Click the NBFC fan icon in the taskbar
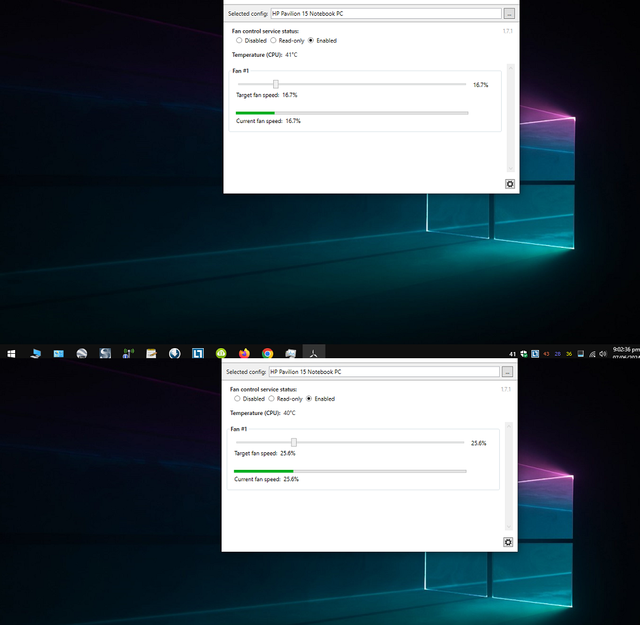 tap(313, 353)
